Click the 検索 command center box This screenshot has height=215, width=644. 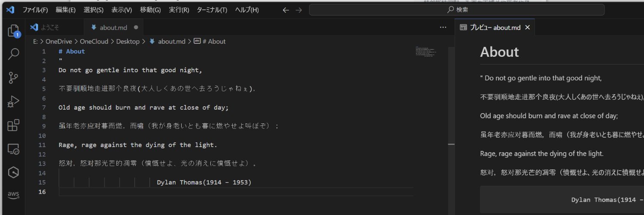pyautogui.click(x=457, y=9)
